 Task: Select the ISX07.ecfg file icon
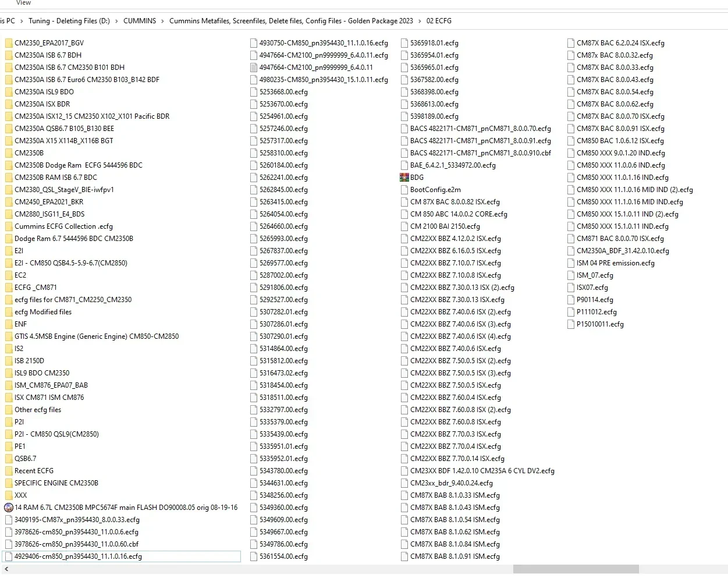(571, 287)
